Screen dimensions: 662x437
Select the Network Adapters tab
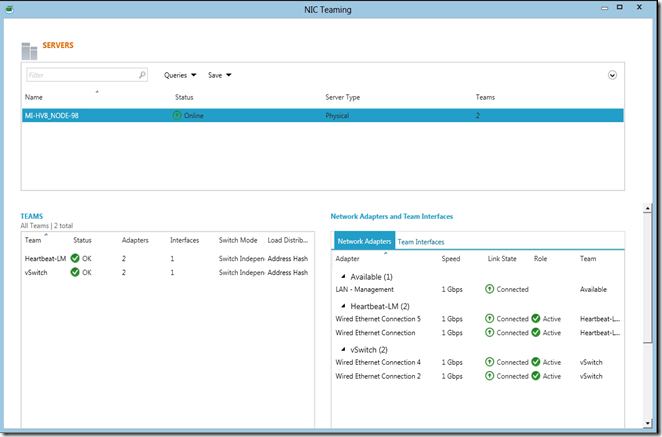coord(364,242)
